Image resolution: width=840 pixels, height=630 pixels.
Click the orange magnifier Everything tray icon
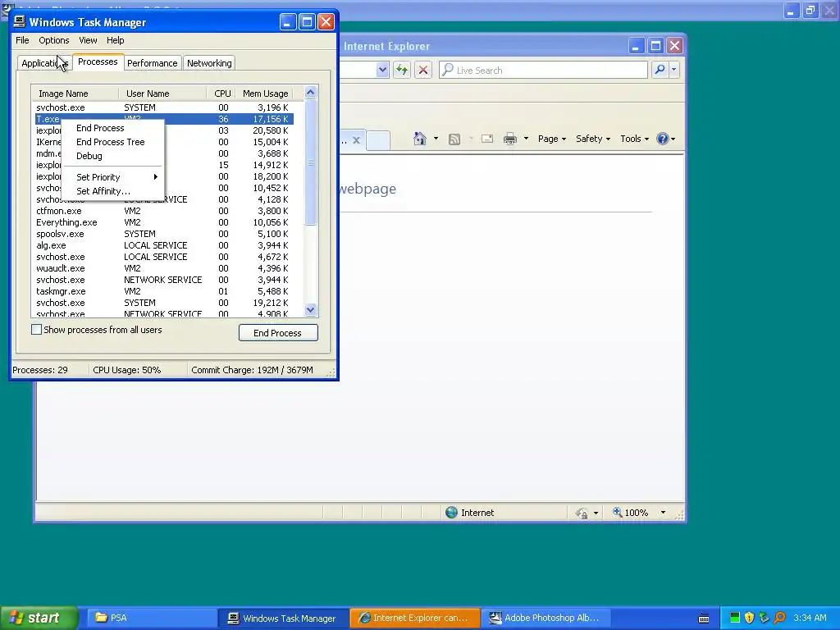tap(779, 618)
